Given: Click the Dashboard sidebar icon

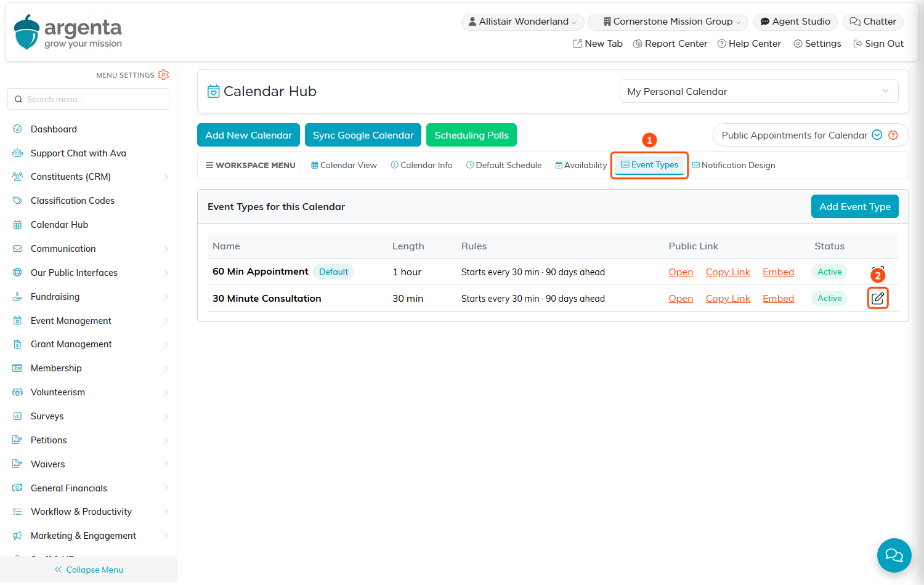Looking at the screenshot, I should (17, 129).
